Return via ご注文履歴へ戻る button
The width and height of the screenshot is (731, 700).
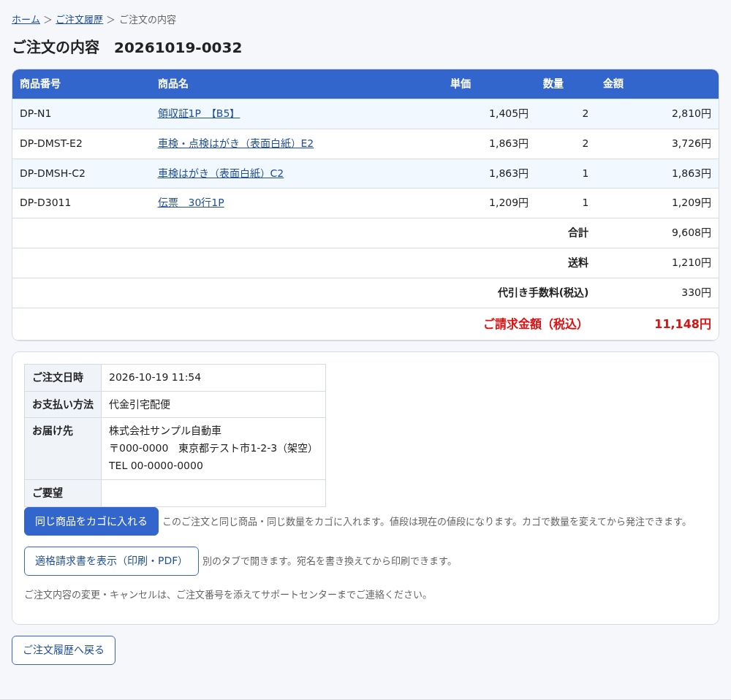(x=64, y=650)
